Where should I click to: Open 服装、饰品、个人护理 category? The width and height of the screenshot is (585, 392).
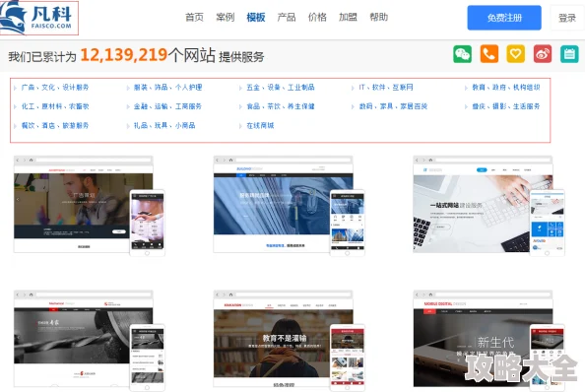(167, 88)
